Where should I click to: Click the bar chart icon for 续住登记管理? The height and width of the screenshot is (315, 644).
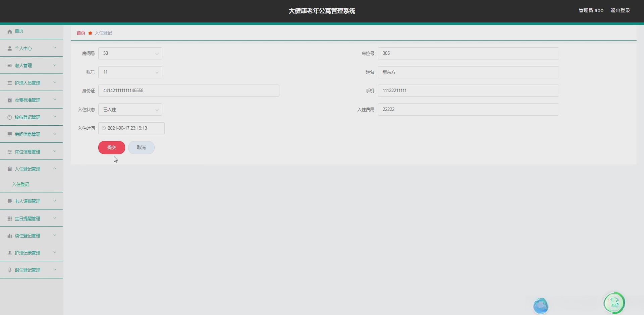click(x=10, y=236)
